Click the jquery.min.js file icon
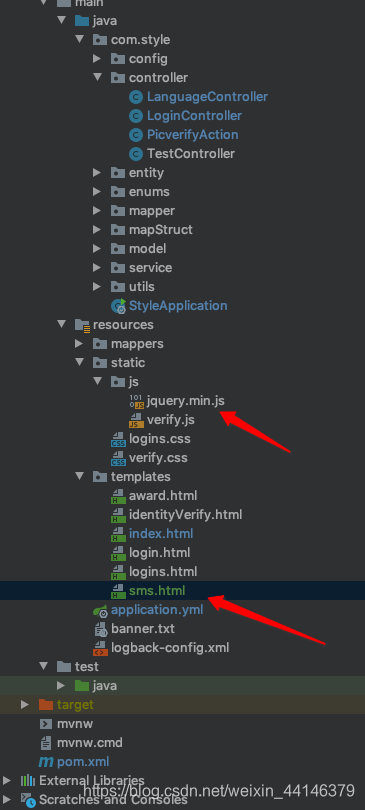This screenshot has width=365, height=810. coord(136,401)
